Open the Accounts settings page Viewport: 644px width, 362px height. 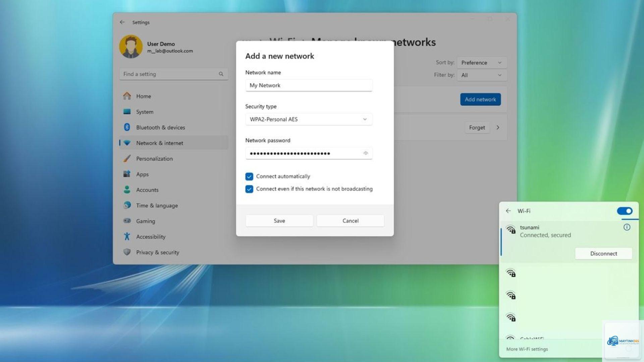pyautogui.click(x=174, y=190)
